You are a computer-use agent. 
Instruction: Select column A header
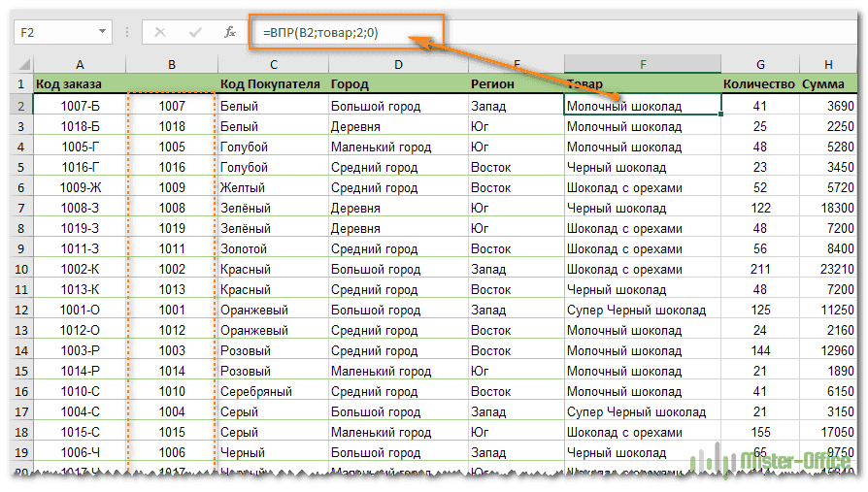tap(79, 64)
